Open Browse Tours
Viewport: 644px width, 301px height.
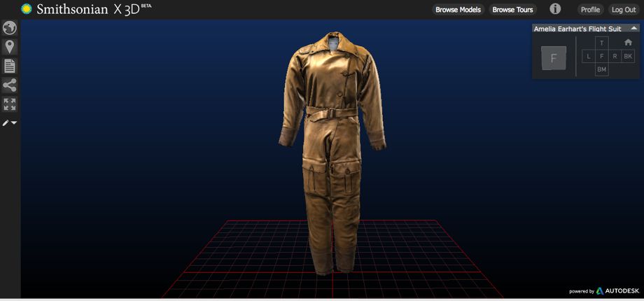512,10
